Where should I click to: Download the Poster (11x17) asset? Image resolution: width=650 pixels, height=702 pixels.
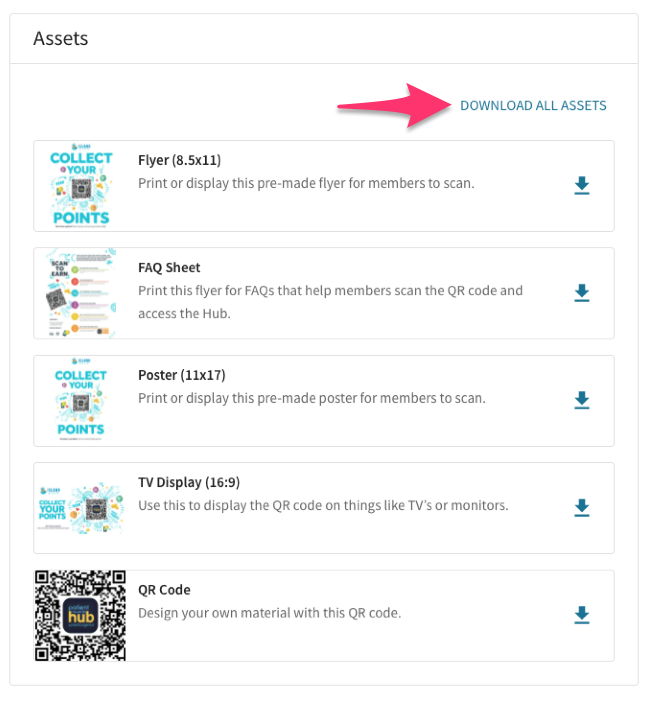(x=582, y=400)
